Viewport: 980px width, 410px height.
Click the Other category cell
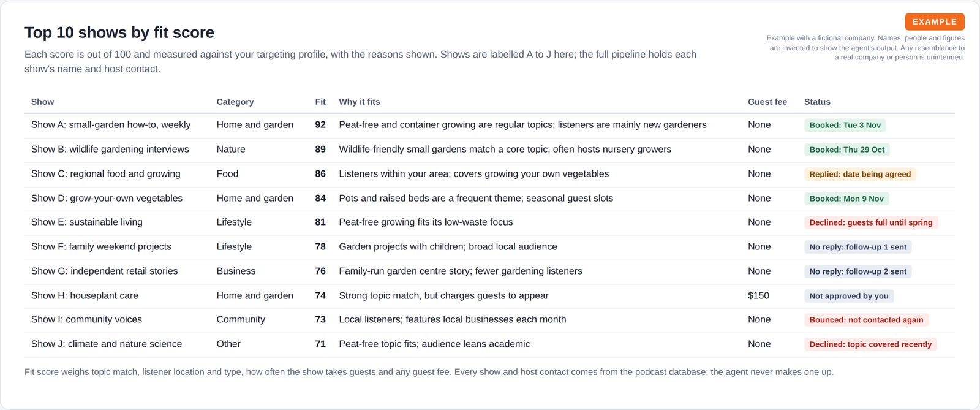pos(228,344)
